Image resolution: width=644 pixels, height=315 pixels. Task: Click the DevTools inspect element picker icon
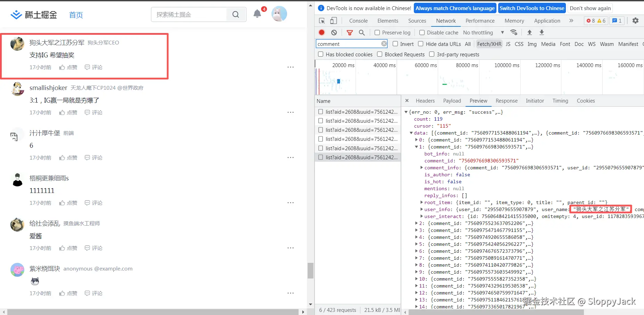[322, 21]
